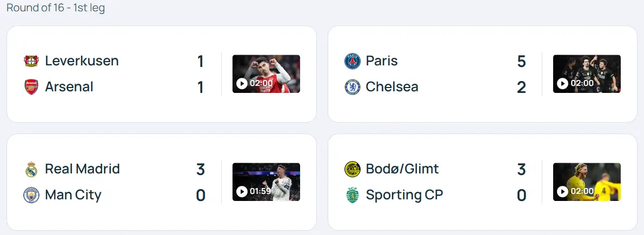Image resolution: width=644 pixels, height=235 pixels.
Task: Click the Manchester City crest
Action: [31, 195]
